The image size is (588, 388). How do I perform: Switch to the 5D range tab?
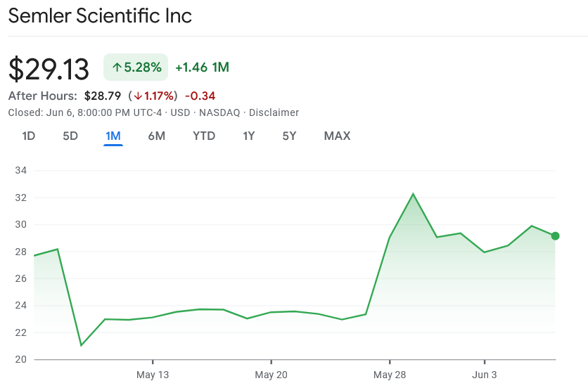[x=70, y=136]
